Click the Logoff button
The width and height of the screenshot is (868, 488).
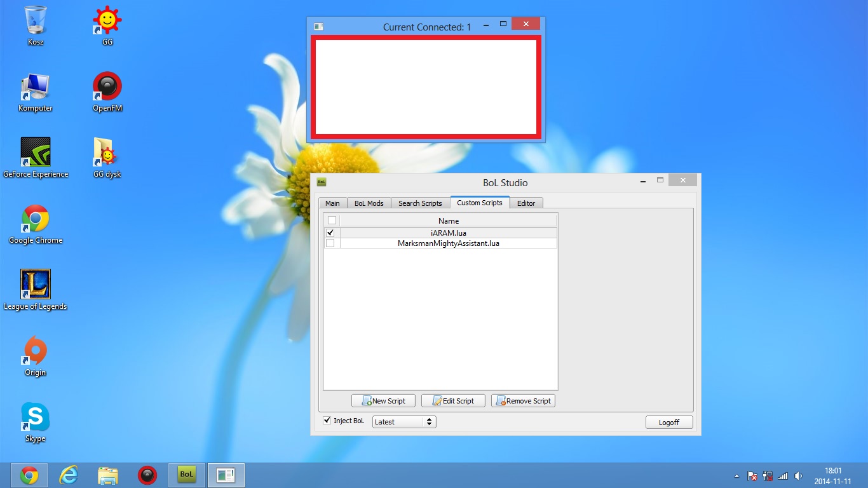pos(669,422)
